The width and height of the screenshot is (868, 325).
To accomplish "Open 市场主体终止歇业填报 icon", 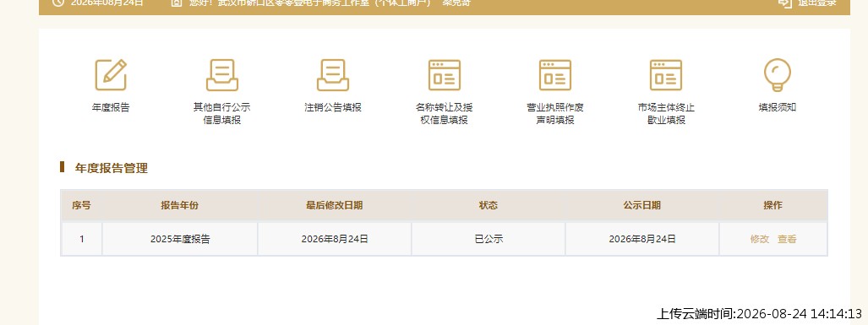I will [666, 75].
